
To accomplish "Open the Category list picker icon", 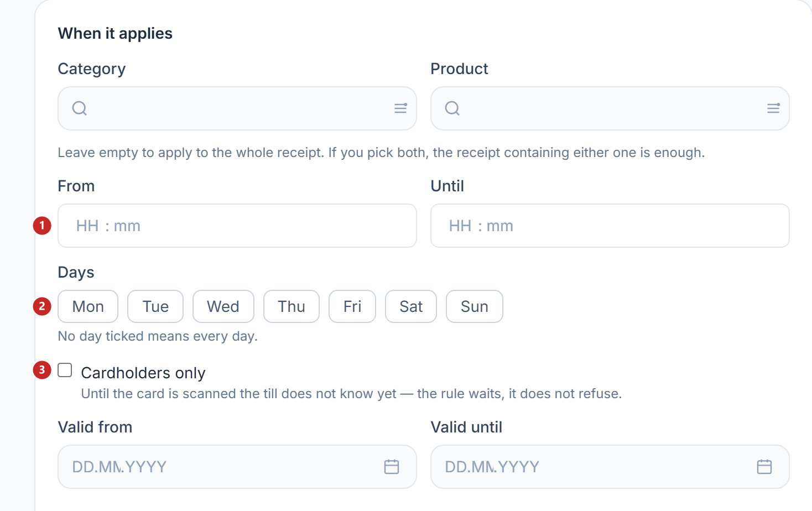I will pyautogui.click(x=400, y=108).
